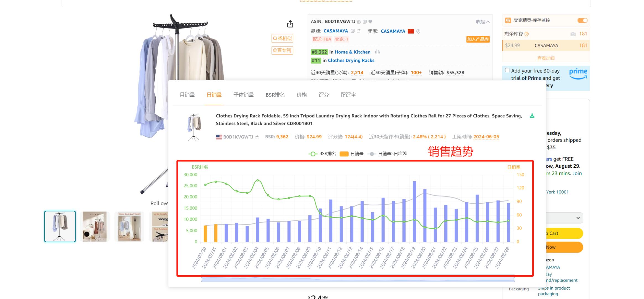Open the 子体销量 tab
Viewport: 644px width, 299px height.
244,95
